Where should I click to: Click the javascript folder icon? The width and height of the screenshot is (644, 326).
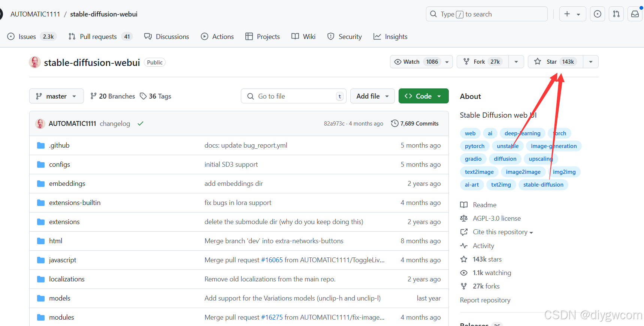coord(41,260)
